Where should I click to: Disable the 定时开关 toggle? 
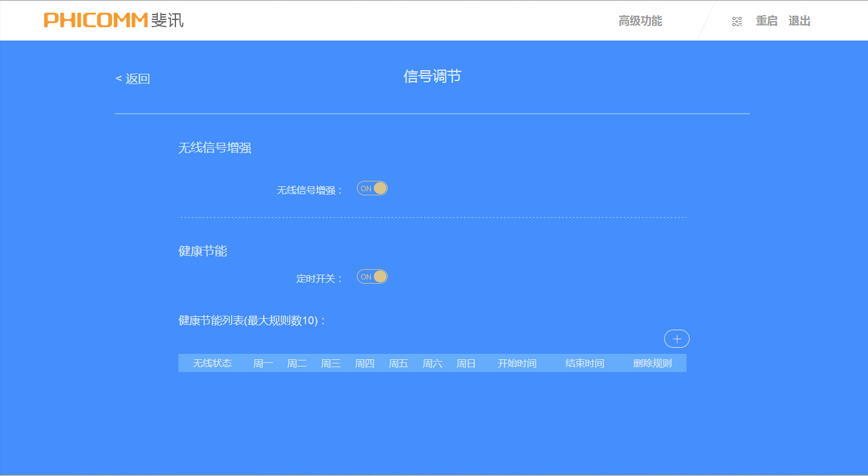pos(371,276)
